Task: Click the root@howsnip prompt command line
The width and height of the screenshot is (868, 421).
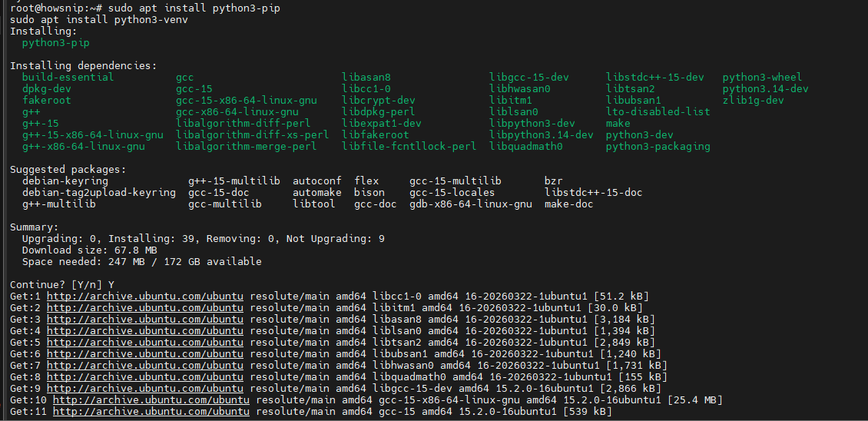Action: [x=145, y=8]
